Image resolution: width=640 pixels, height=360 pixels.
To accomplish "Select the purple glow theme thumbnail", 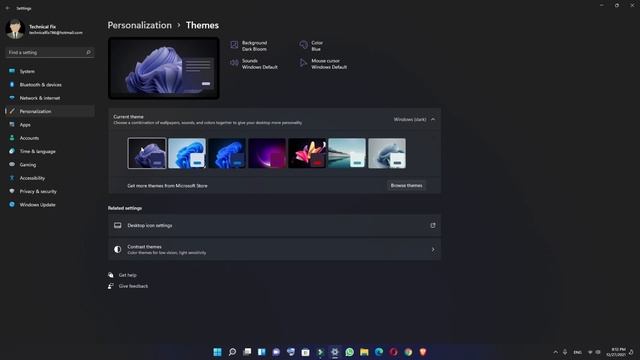I will tap(267, 153).
